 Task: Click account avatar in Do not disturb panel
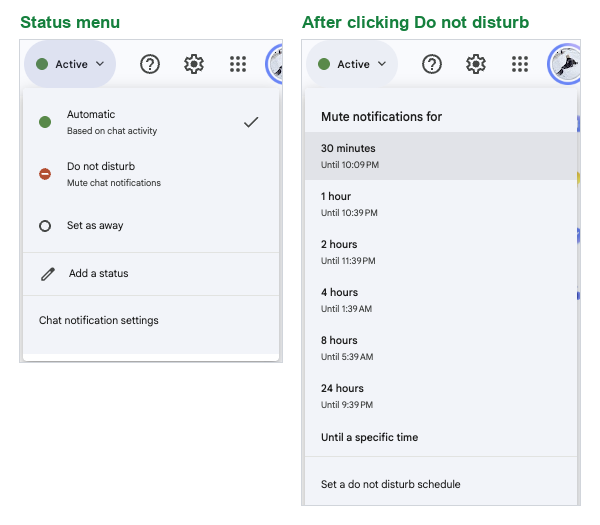click(564, 64)
